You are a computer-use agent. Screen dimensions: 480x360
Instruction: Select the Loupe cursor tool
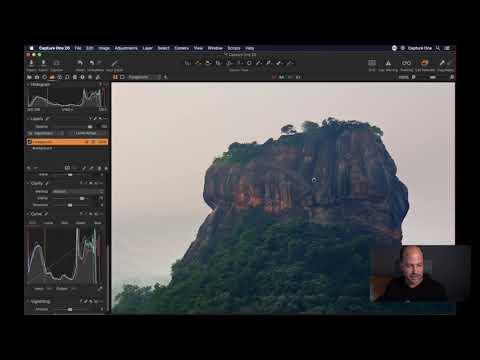[x=208, y=63]
